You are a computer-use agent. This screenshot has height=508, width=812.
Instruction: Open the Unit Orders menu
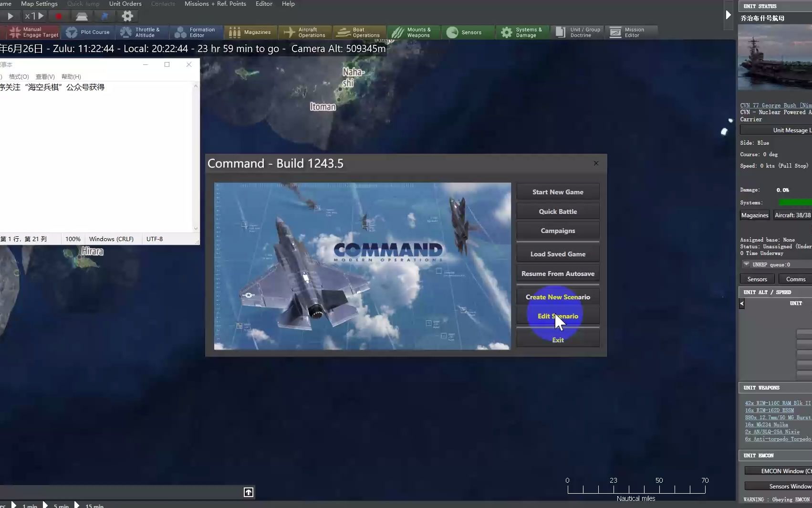click(125, 4)
